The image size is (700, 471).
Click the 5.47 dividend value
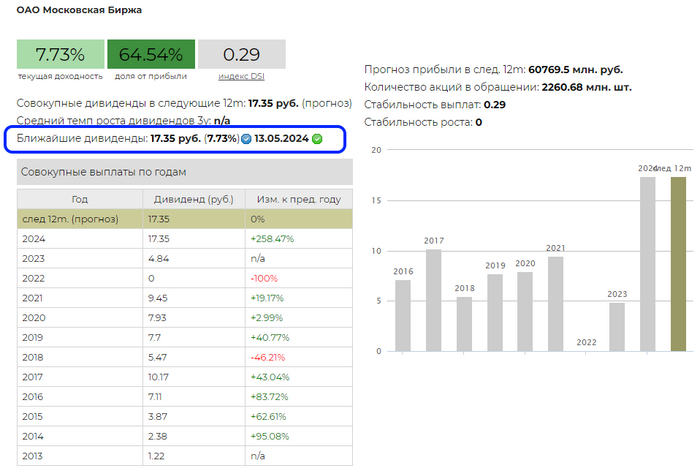click(158, 357)
